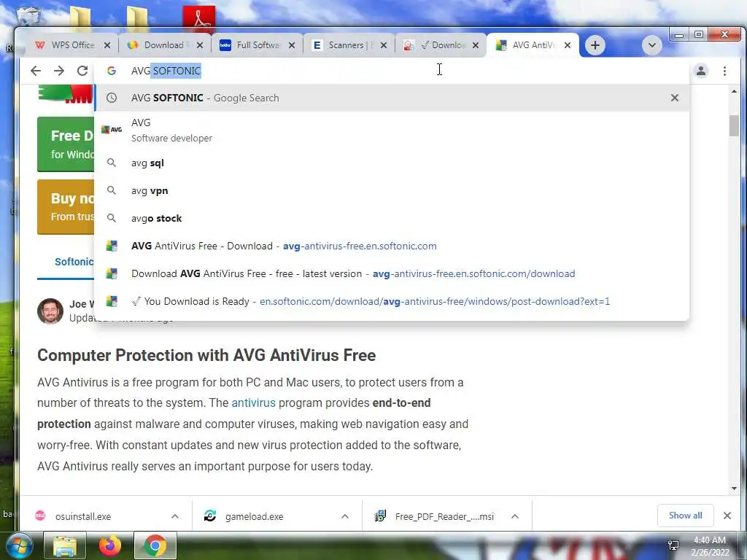
Task: Open Download AVG AntiVirus Free latest version suggestion
Action: click(392, 273)
